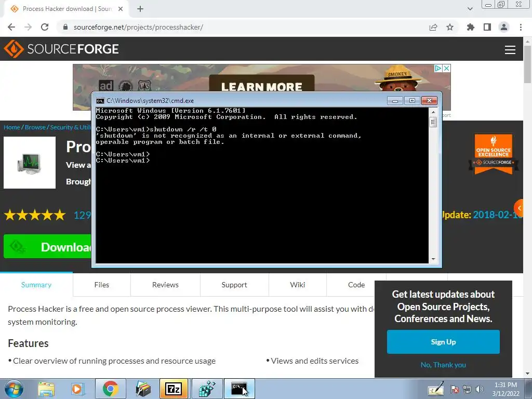Follow the Home breadcrumb link
The image size is (532, 399).
click(12, 127)
